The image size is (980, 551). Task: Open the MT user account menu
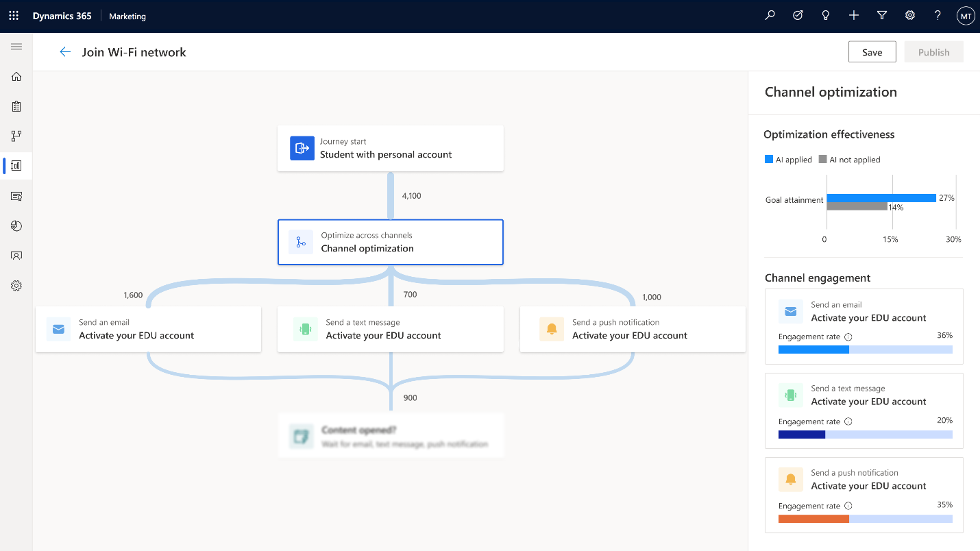tap(965, 15)
